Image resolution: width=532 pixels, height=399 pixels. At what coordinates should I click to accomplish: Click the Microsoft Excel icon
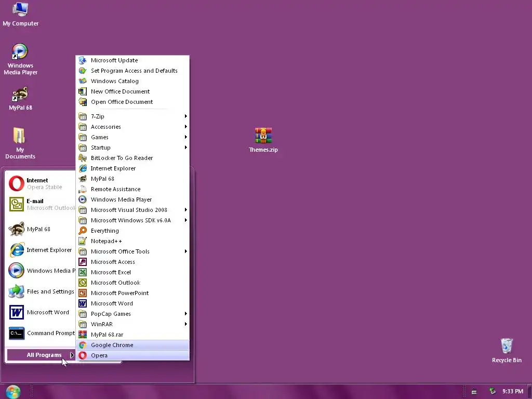point(83,272)
